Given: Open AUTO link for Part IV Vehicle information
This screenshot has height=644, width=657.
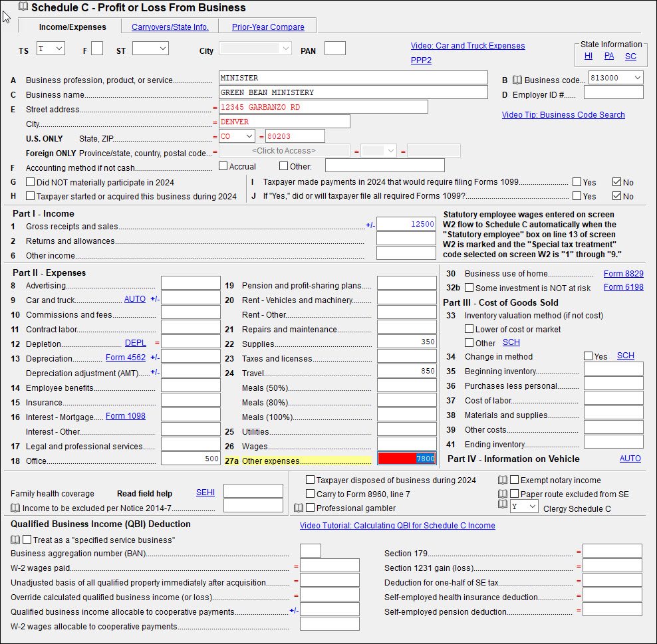Looking at the screenshot, I should click(x=630, y=459).
